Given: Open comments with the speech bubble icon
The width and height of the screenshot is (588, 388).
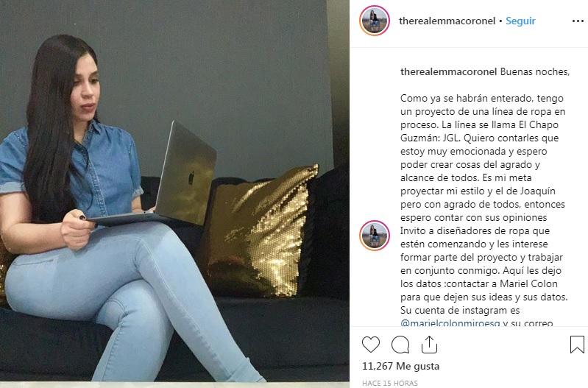Looking at the screenshot, I should point(400,345).
